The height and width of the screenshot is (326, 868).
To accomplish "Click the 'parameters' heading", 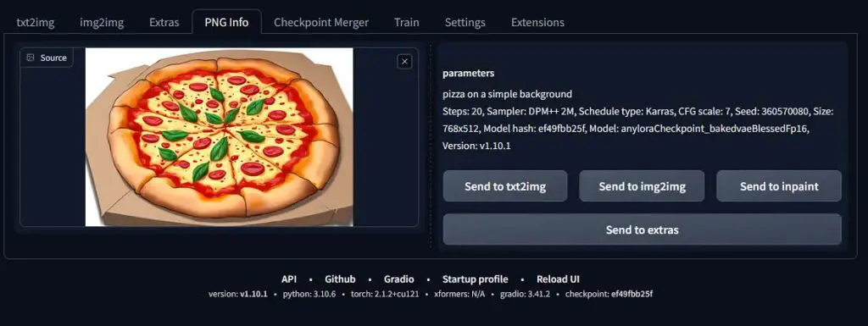I will pyautogui.click(x=468, y=73).
